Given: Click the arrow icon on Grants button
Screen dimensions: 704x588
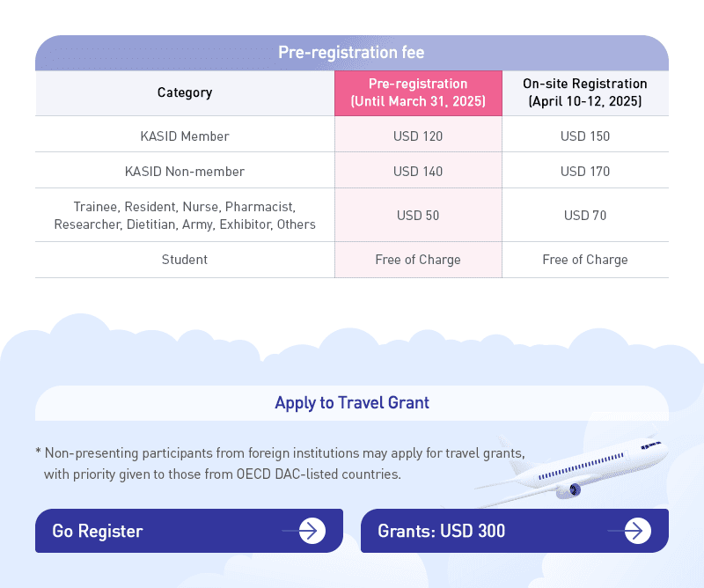Looking at the screenshot, I should point(637,531).
